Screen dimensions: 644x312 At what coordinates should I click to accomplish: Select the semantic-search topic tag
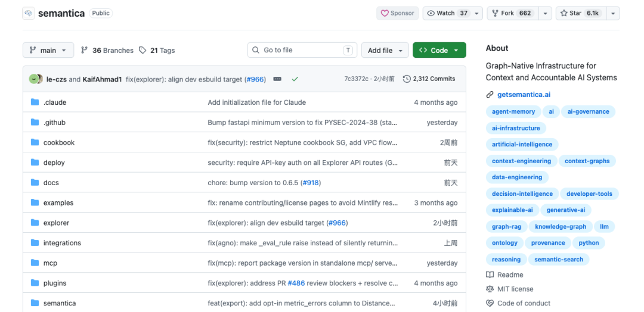[559, 259]
